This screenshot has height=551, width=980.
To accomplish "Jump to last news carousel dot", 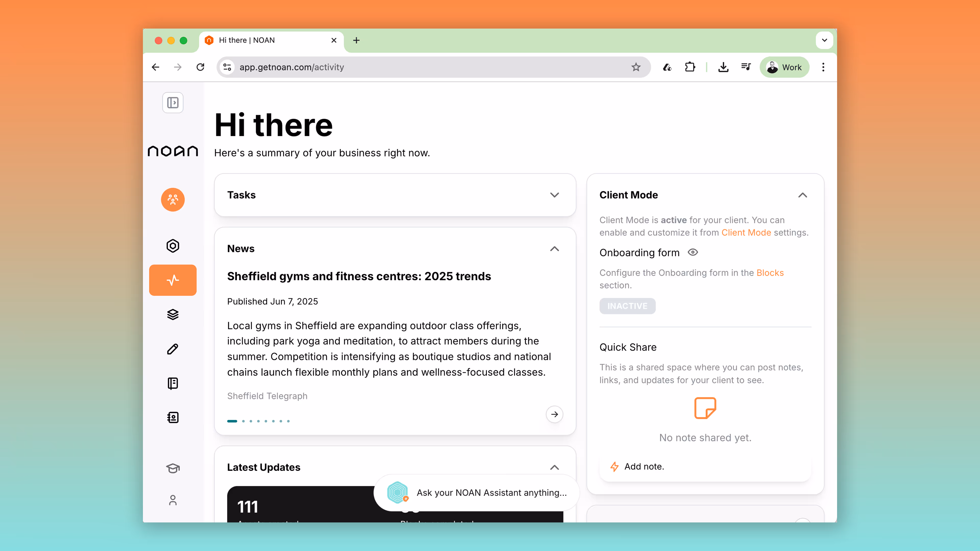I will click(288, 421).
